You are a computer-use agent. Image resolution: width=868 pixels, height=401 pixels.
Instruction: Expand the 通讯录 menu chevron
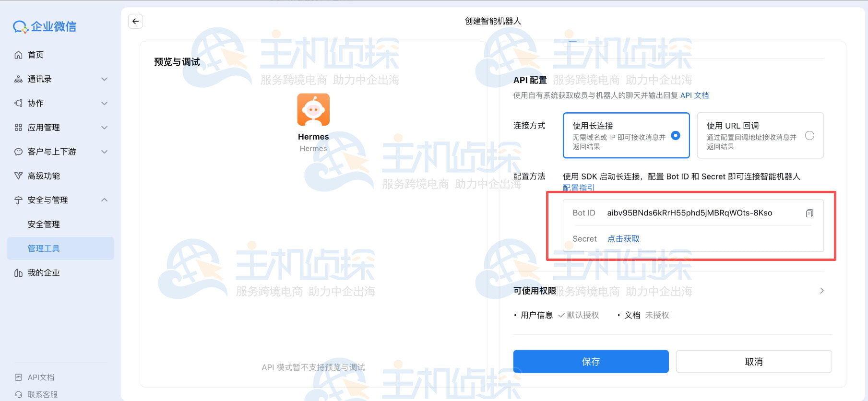pyautogui.click(x=104, y=79)
